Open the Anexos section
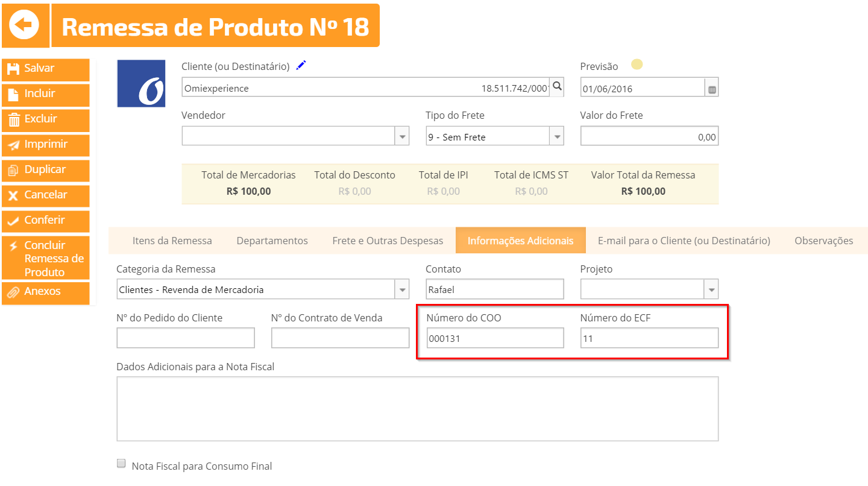The height and width of the screenshot is (486, 868). 46,292
